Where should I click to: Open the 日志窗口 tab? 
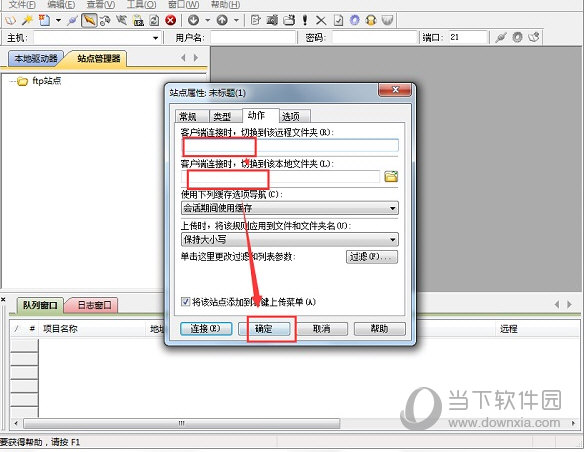click(x=94, y=305)
